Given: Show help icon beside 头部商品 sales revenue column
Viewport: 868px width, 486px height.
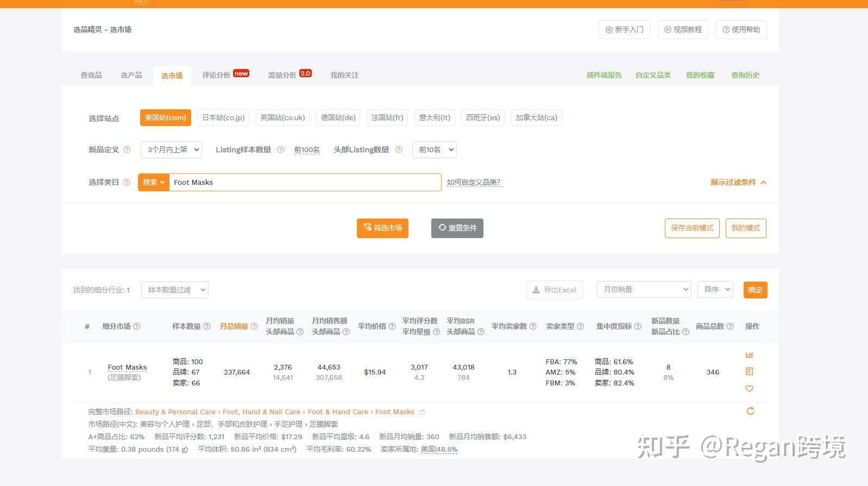Looking at the screenshot, I should click(346, 332).
